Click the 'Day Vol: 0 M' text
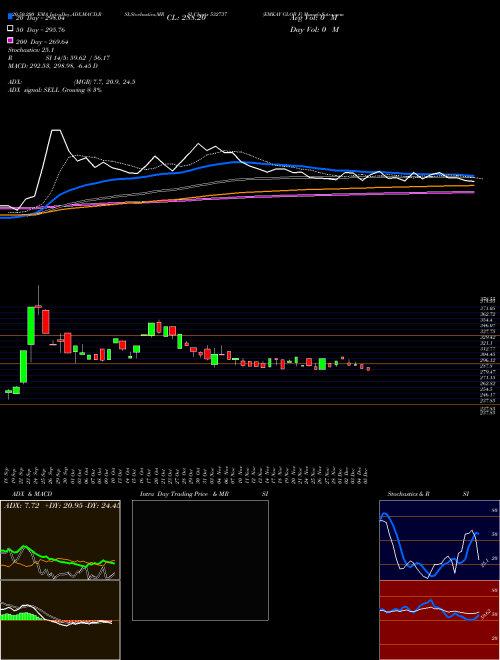Image resolution: width=500 pixels, height=660 pixels. pos(314,29)
